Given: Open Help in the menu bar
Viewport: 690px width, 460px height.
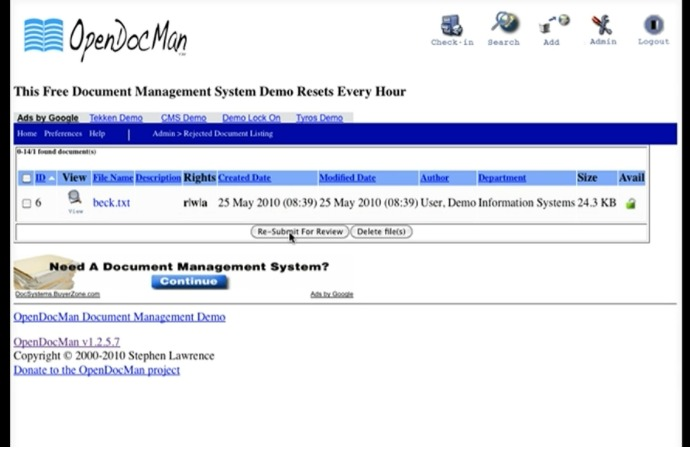Looking at the screenshot, I should [97, 133].
